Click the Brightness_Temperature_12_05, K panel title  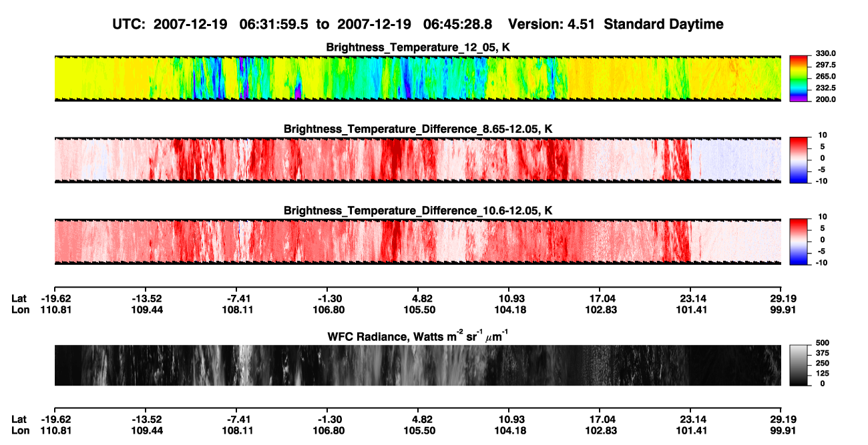[418, 47]
